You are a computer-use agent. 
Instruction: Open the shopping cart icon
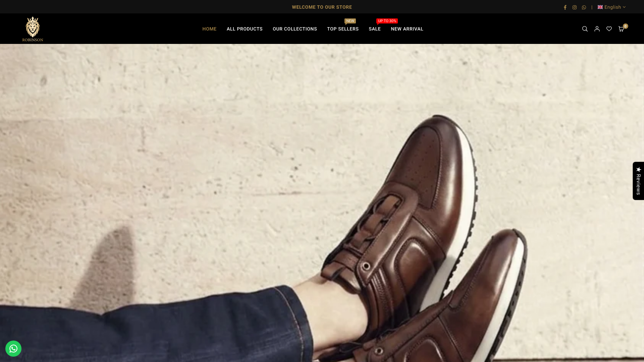tap(621, 29)
